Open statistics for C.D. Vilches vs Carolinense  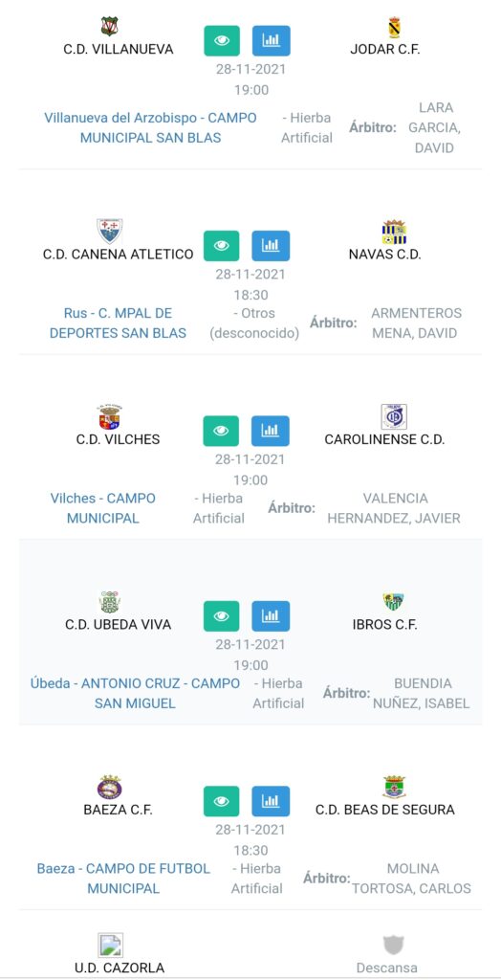tap(272, 431)
